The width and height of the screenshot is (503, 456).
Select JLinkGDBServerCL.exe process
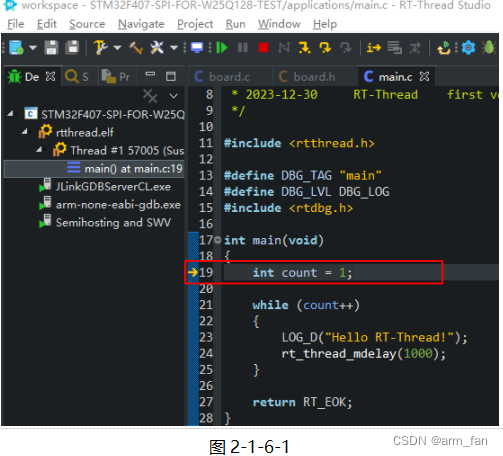(x=105, y=186)
